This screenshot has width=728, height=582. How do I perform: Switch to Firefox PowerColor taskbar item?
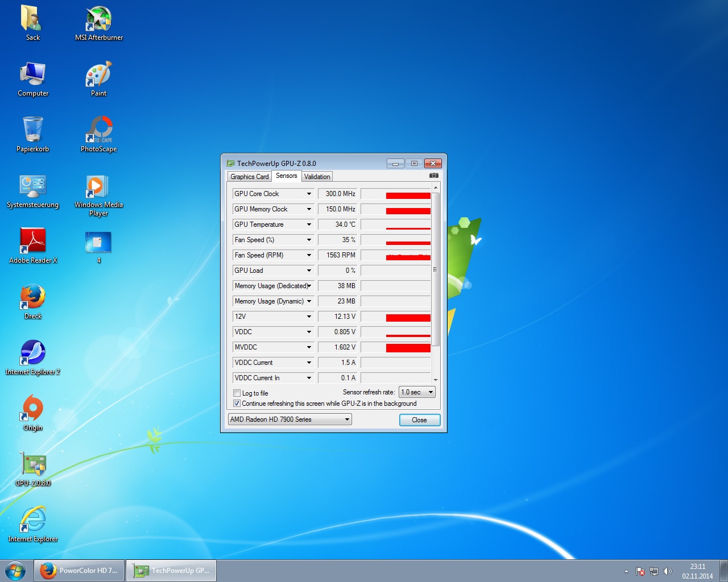(x=79, y=571)
